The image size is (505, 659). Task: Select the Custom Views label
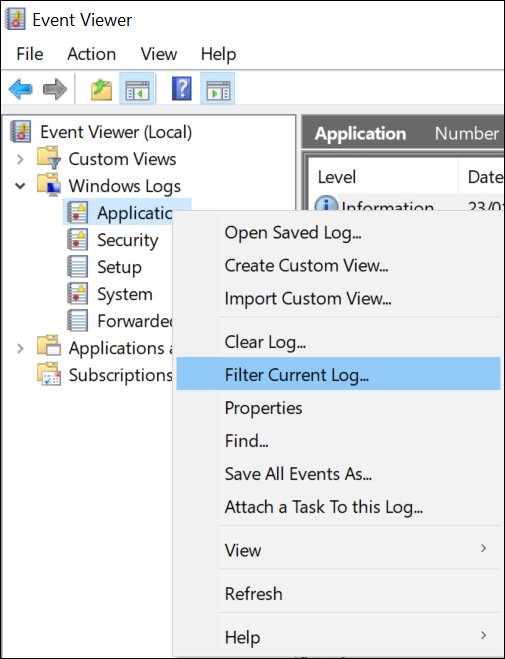[122, 159]
